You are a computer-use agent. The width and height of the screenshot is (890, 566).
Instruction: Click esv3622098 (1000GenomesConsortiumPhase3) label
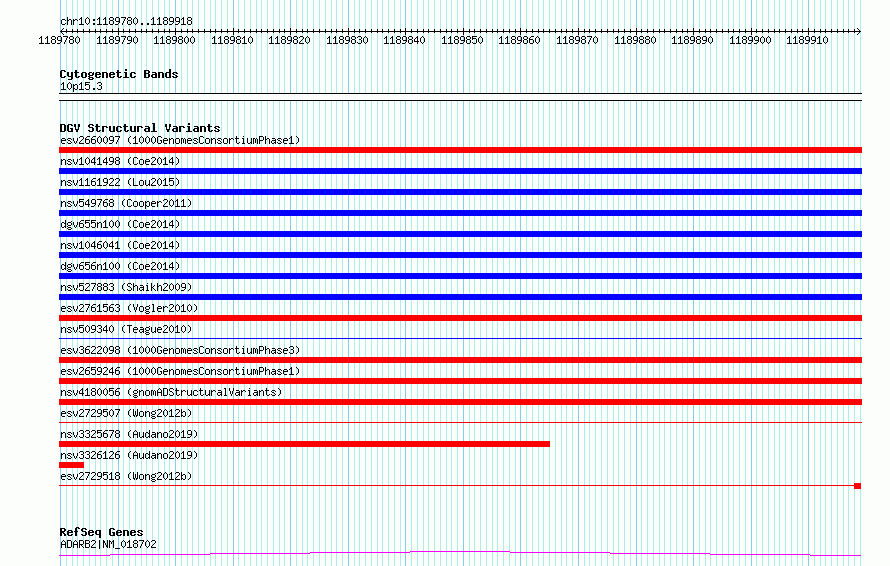coord(180,350)
